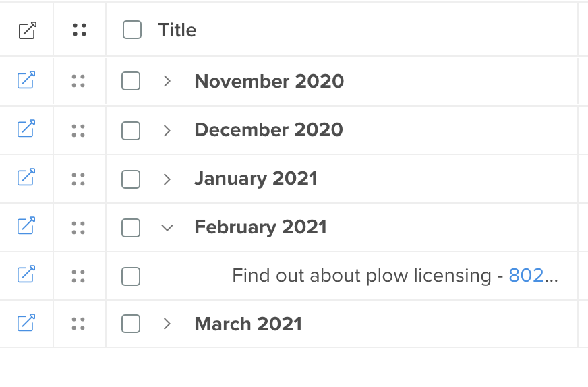
Task: Click the drag handle for plow licensing row
Action: tap(78, 276)
